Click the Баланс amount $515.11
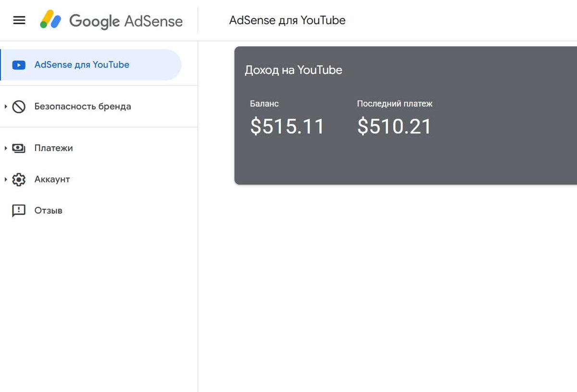577x392 pixels. (287, 126)
